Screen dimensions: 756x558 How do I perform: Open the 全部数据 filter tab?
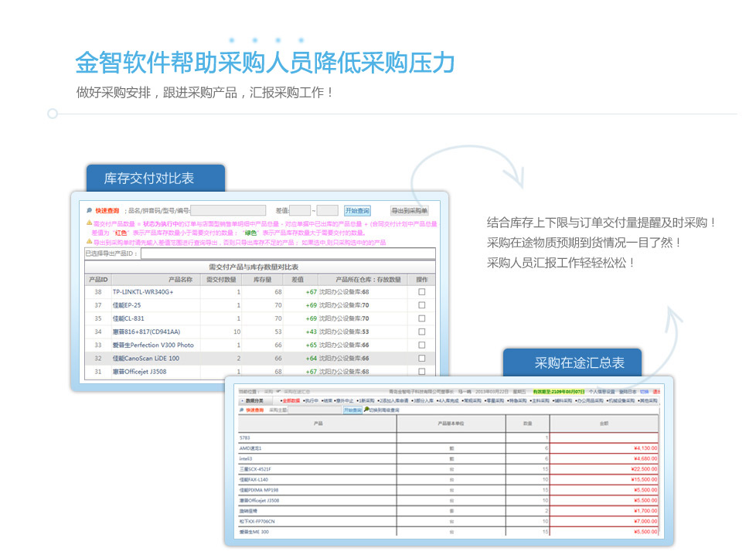click(291, 401)
